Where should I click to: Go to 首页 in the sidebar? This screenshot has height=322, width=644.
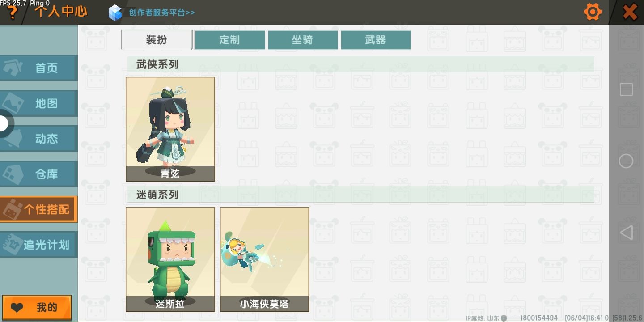pos(38,68)
